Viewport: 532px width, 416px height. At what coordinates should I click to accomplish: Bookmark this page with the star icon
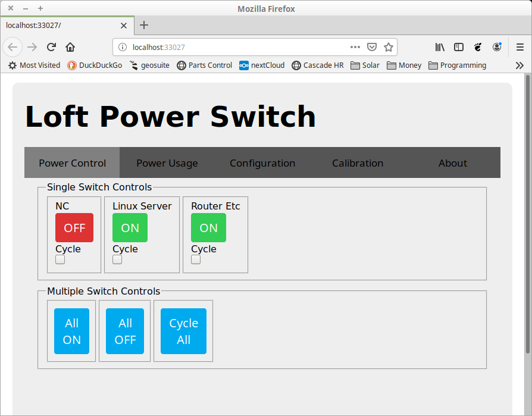click(389, 47)
